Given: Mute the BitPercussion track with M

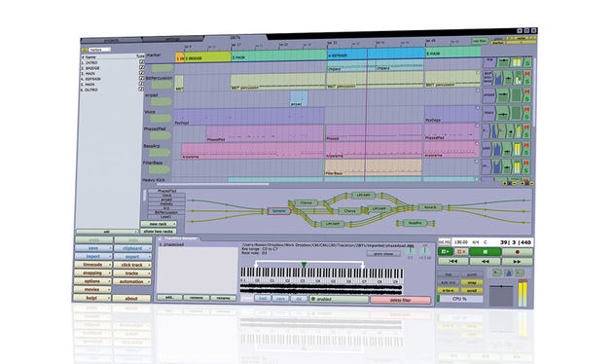Looking at the screenshot, I should 527,74.
